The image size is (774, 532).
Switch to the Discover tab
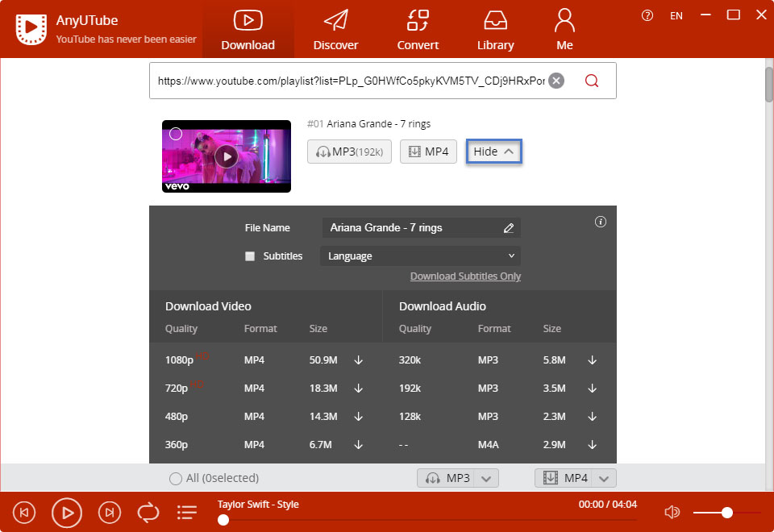pos(335,30)
